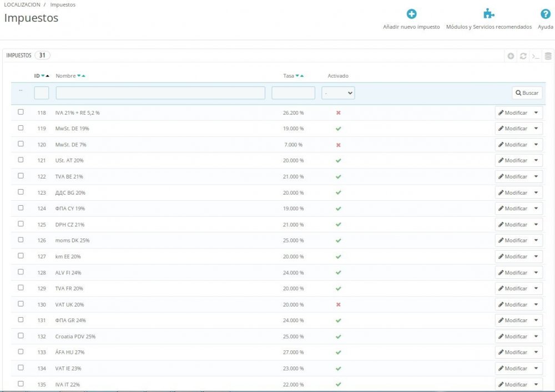Disable the active TVA FR 20% tax

pyautogui.click(x=337, y=288)
